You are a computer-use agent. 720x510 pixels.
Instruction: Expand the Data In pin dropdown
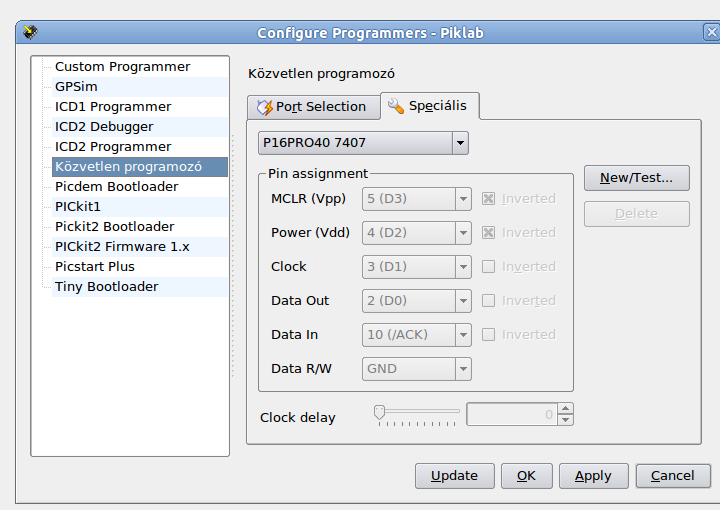pos(463,335)
